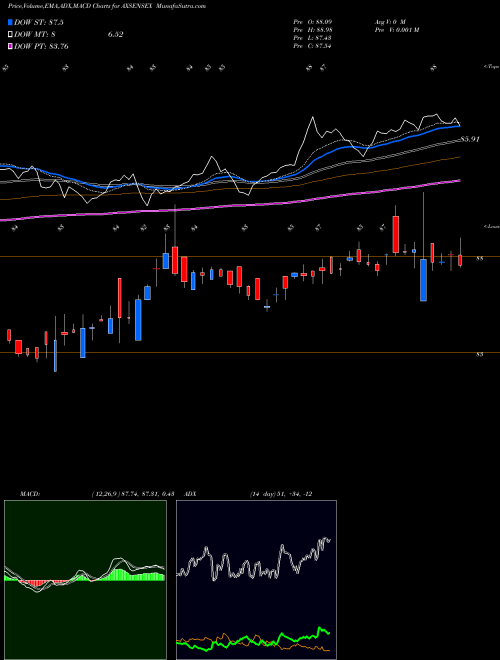This screenshot has height=660, width=500.
Task: Click the 'Pre O: 88.09' value
Action: (x=312, y=22)
